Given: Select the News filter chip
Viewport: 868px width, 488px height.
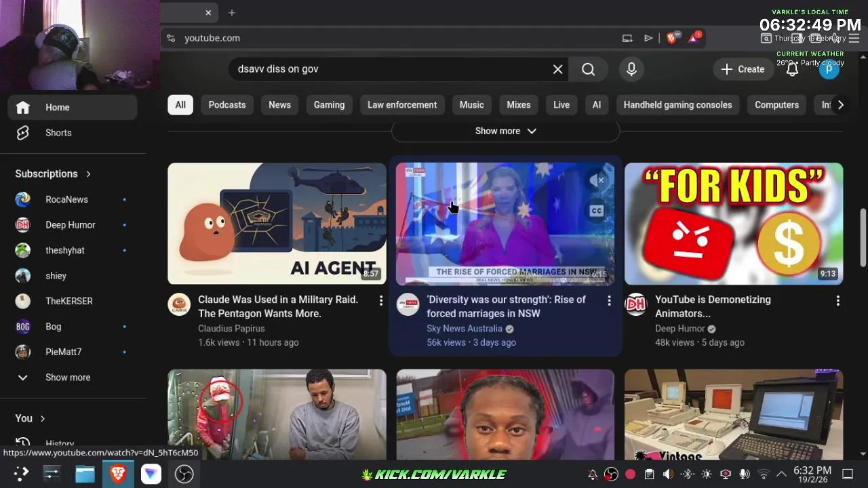Looking at the screenshot, I should 279,105.
